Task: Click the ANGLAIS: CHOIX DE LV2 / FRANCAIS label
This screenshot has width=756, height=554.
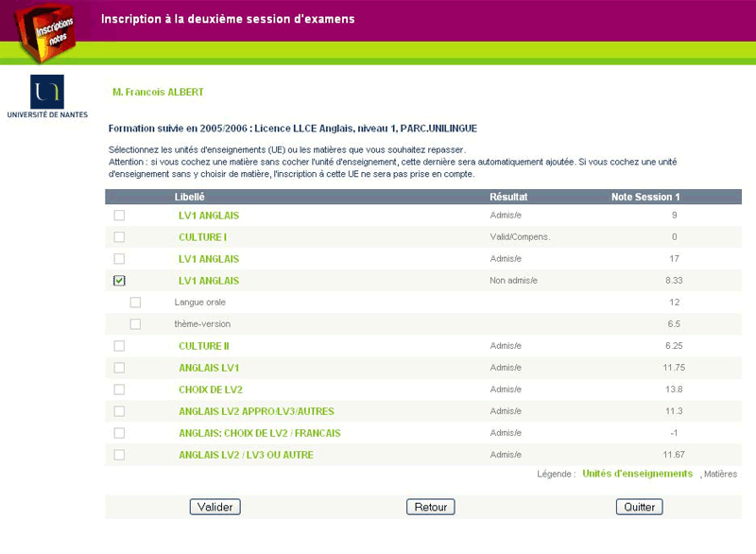Action: click(x=259, y=433)
